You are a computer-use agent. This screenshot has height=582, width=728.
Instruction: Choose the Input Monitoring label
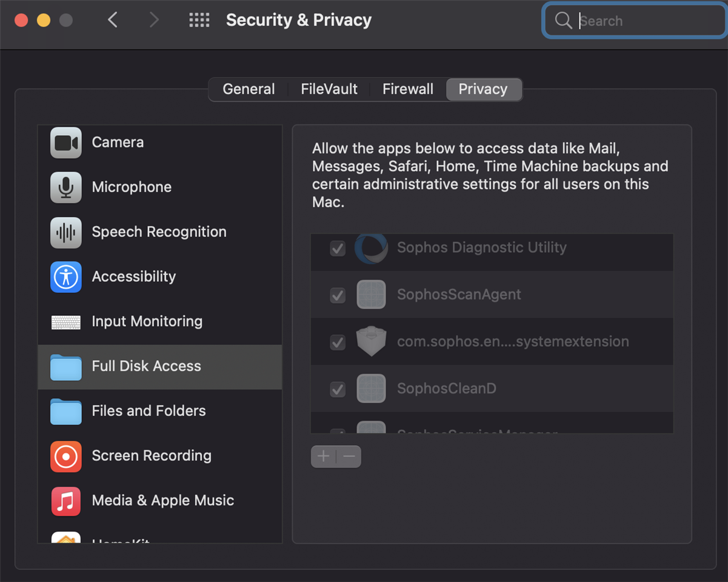pos(147,322)
